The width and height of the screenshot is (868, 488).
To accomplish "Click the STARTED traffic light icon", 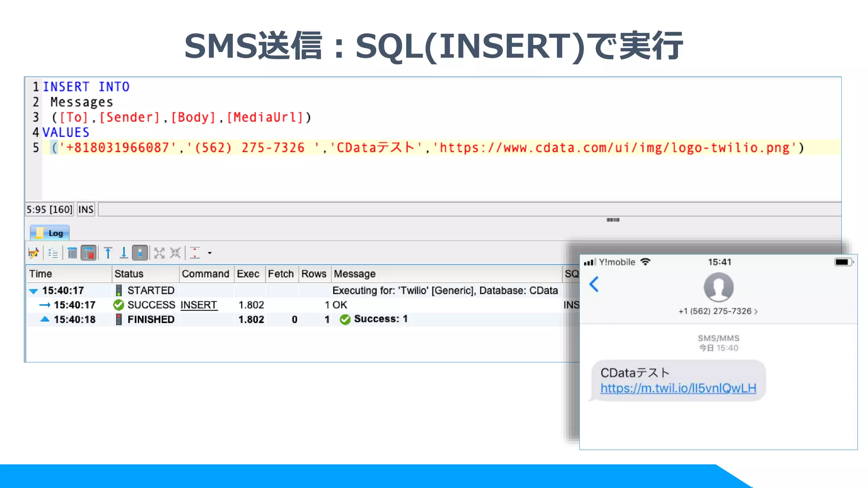I will click(119, 291).
